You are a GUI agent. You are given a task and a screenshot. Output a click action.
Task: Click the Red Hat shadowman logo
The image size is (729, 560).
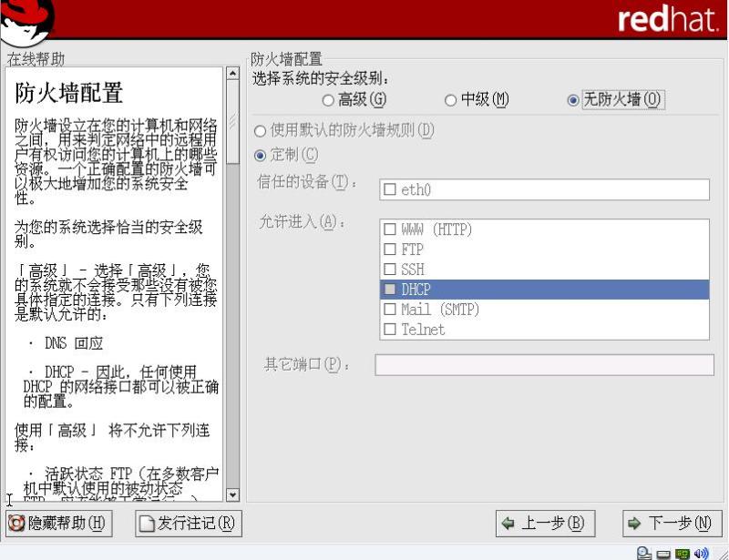pyautogui.click(x=27, y=20)
